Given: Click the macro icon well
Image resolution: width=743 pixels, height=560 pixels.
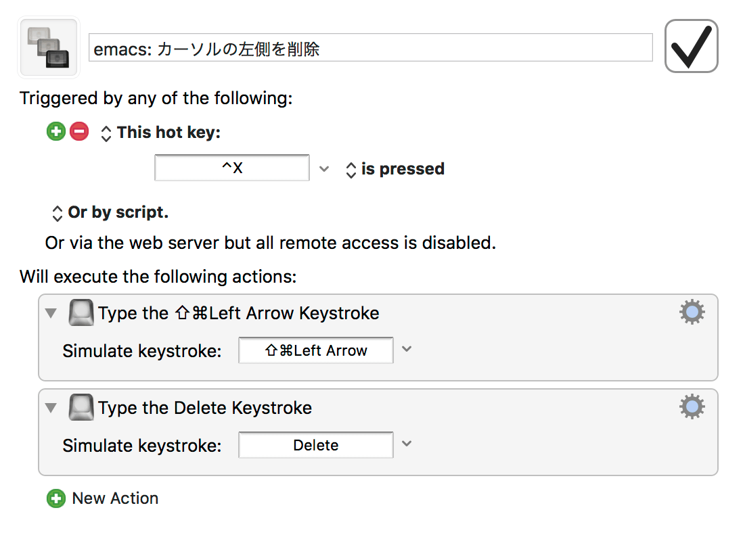Looking at the screenshot, I should point(49,47).
